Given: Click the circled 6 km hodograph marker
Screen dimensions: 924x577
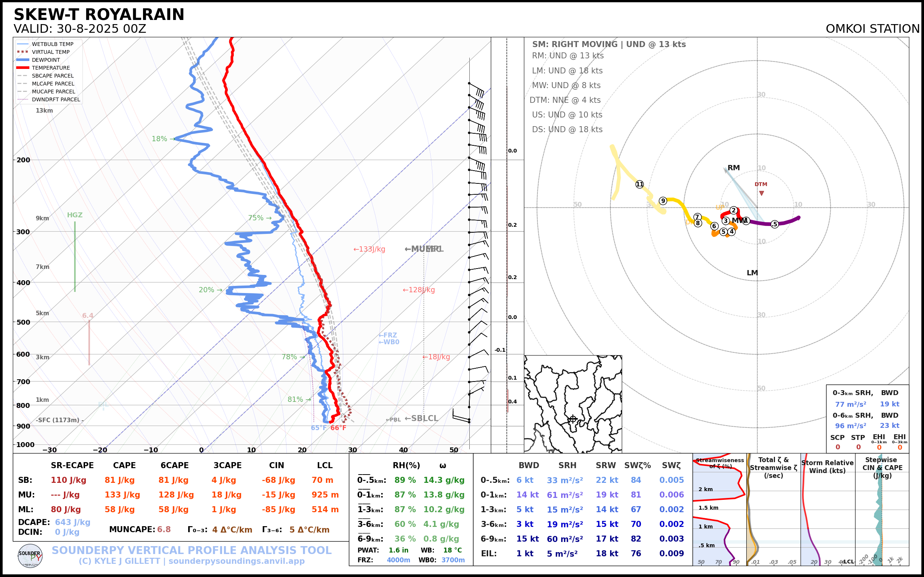Looking at the screenshot, I should pos(714,226).
